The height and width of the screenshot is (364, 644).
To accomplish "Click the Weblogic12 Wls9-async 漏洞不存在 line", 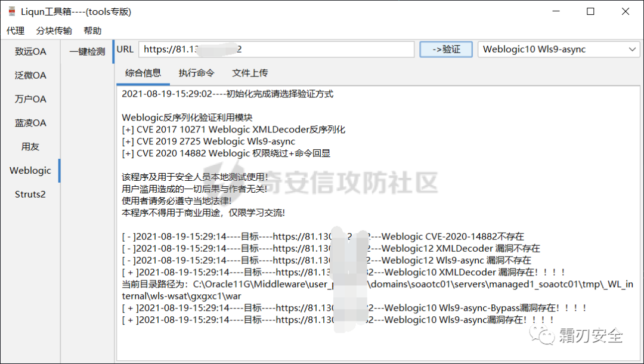I will (x=327, y=261).
